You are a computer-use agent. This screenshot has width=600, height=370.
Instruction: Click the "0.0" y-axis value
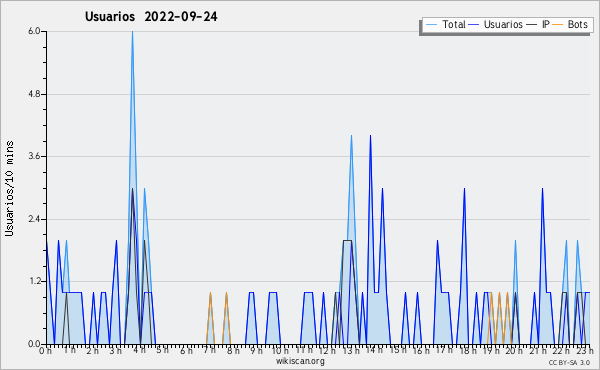[x=34, y=344]
